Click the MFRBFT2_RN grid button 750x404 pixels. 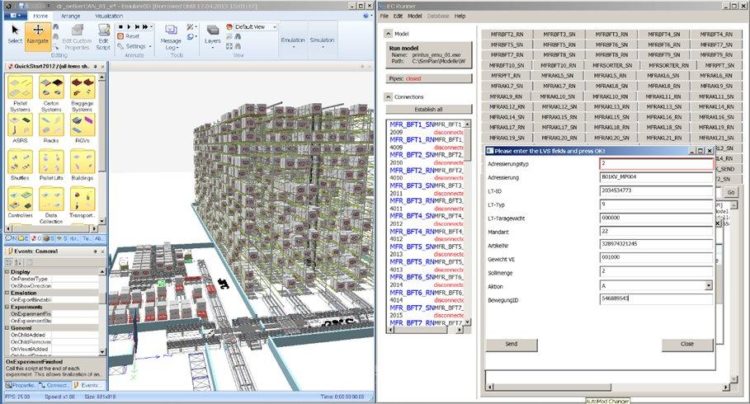click(507, 34)
